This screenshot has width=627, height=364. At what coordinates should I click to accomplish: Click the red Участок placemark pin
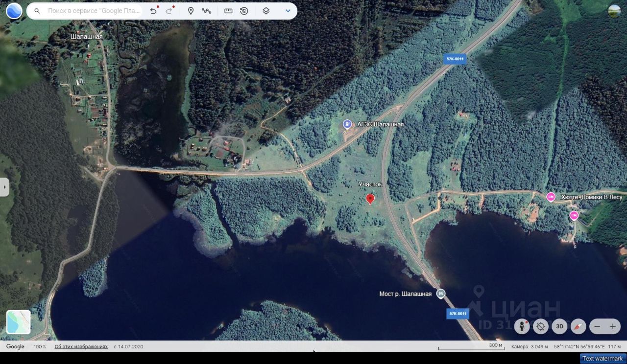point(370,198)
